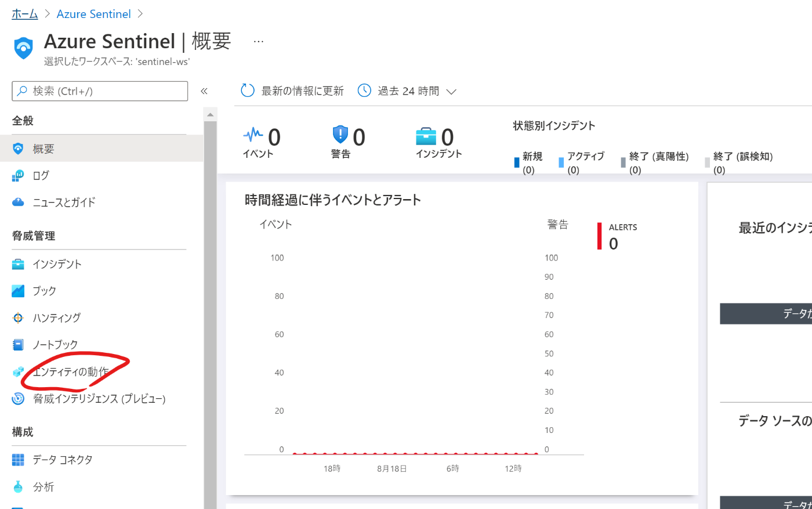Click the 新規 legend color swatch

point(517,163)
